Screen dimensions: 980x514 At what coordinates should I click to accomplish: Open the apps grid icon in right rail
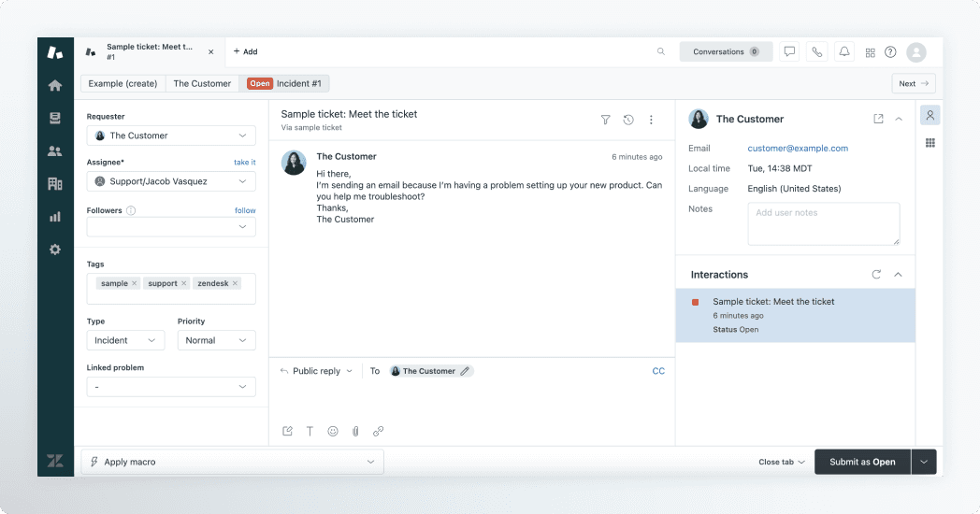tap(930, 143)
